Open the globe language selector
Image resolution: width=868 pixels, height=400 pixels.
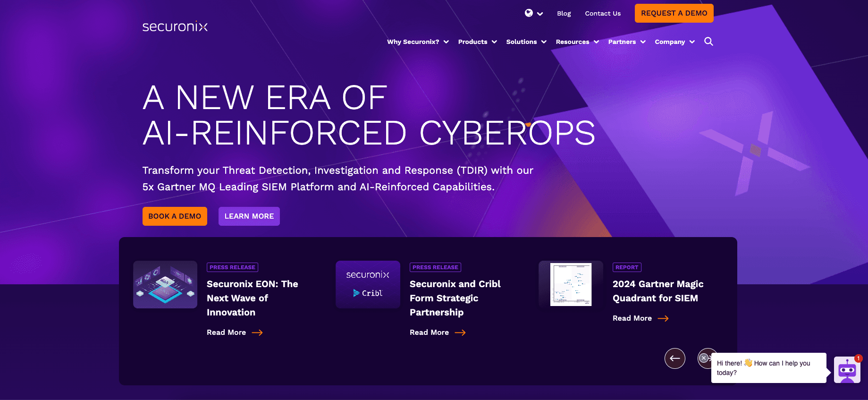(533, 13)
